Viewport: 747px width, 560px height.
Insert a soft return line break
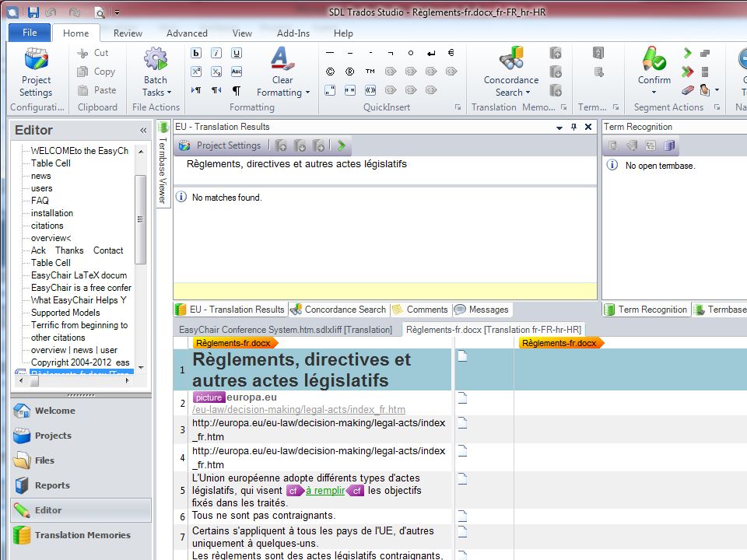click(431, 53)
